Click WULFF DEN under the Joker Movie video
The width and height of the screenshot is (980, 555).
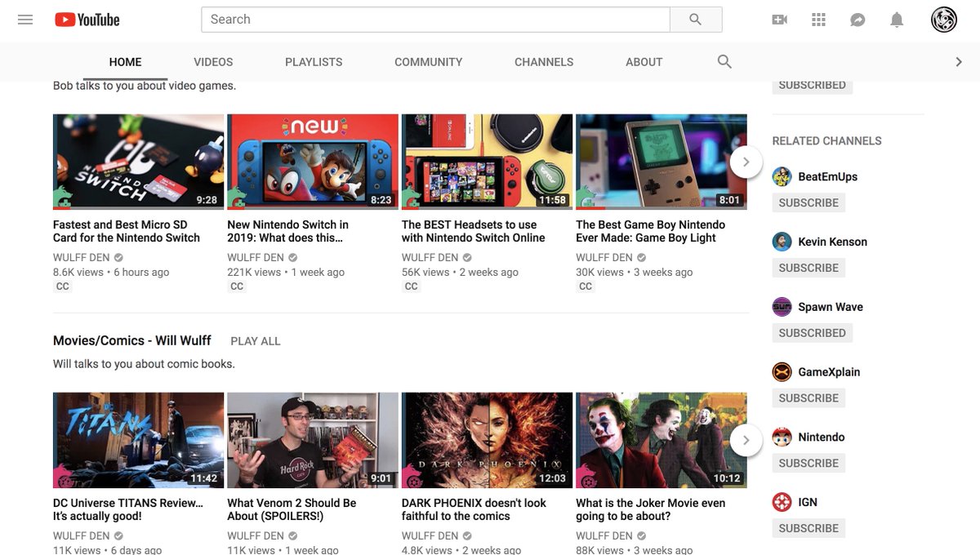604,536
